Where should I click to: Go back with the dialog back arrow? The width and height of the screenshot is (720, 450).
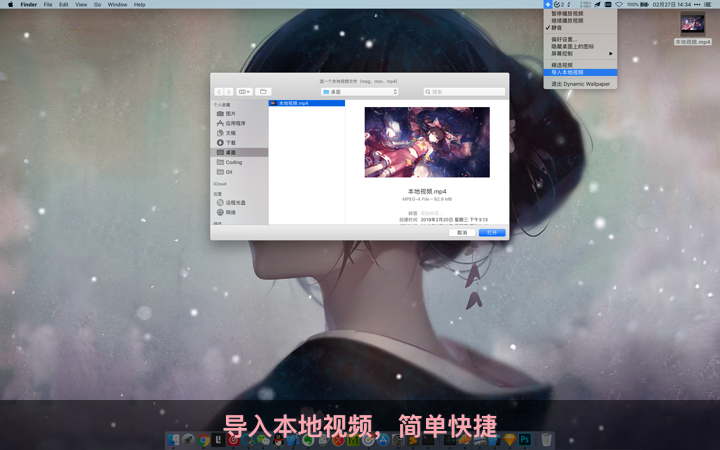(x=219, y=92)
